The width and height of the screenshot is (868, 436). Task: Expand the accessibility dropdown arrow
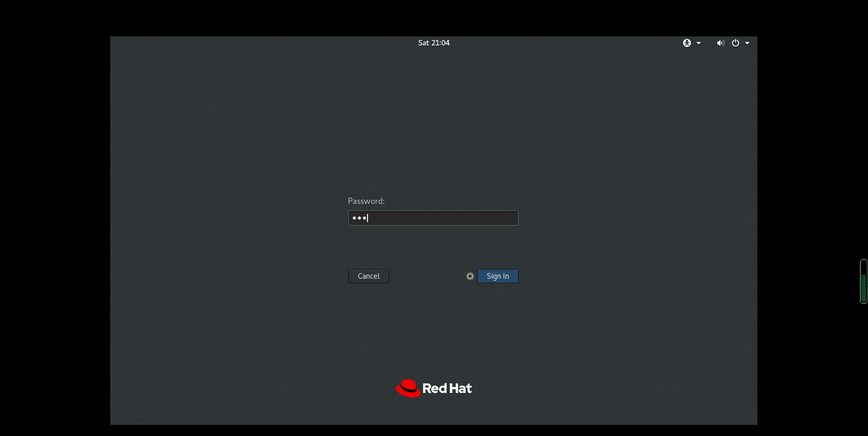click(x=699, y=43)
